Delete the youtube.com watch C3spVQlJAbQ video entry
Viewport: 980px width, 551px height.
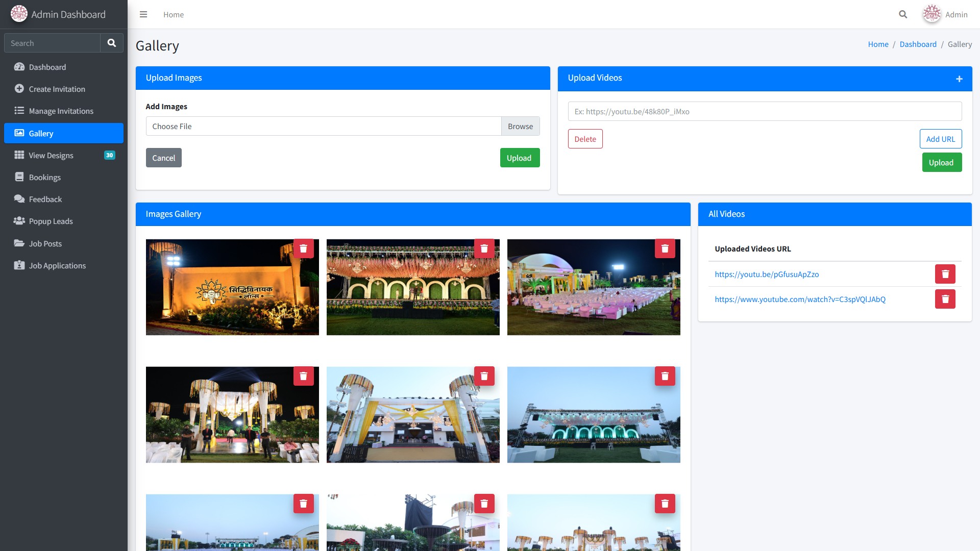pos(945,299)
